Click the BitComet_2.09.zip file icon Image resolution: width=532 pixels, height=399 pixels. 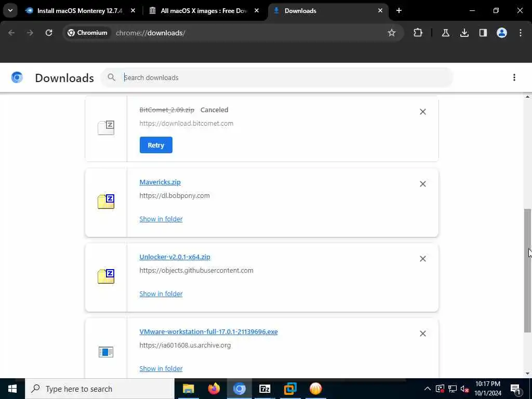pos(106,128)
